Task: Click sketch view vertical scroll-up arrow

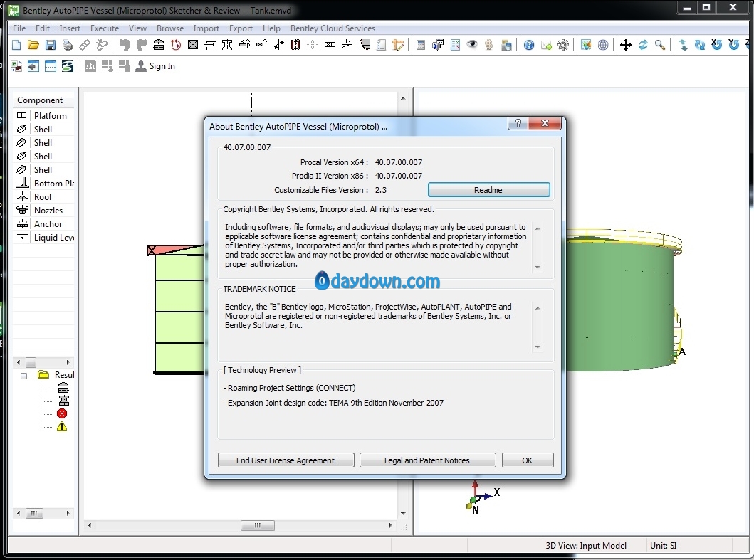Action: (x=403, y=98)
